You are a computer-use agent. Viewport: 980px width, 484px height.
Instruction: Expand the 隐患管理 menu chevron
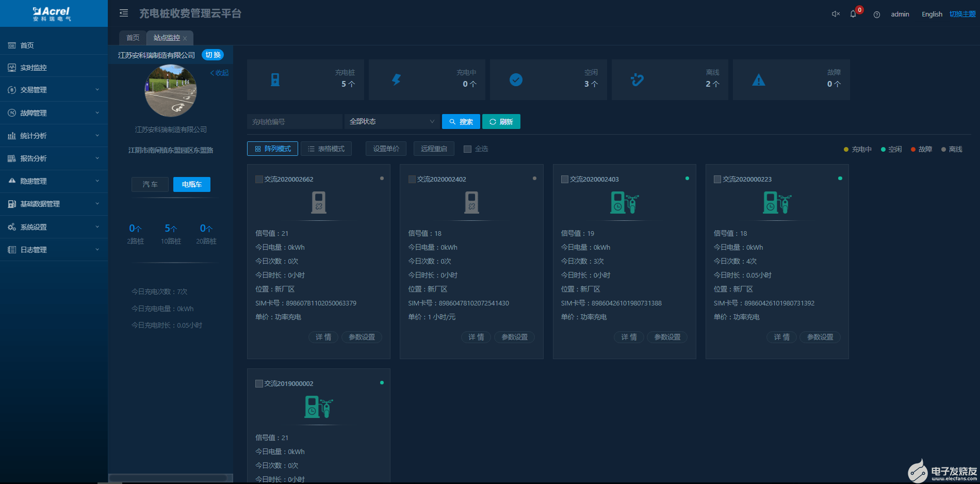(x=97, y=181)
